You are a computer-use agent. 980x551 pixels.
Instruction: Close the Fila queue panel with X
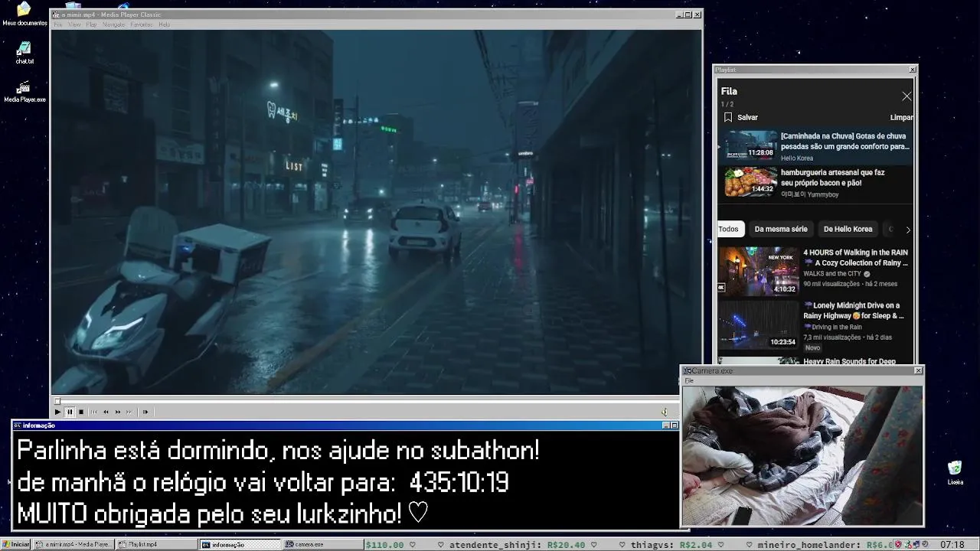(x=906, y=96)
